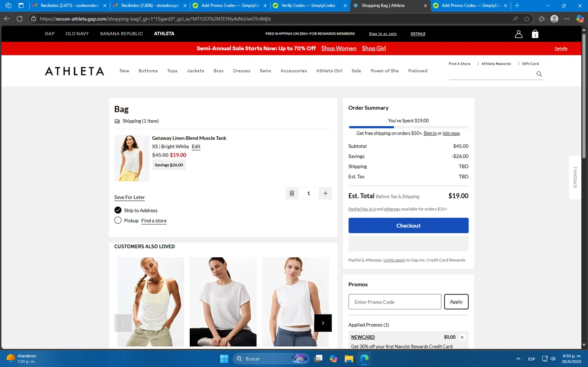Screen dimensions: 588x367
Task: Click Sign In or Join link
Action: (383, 34)
